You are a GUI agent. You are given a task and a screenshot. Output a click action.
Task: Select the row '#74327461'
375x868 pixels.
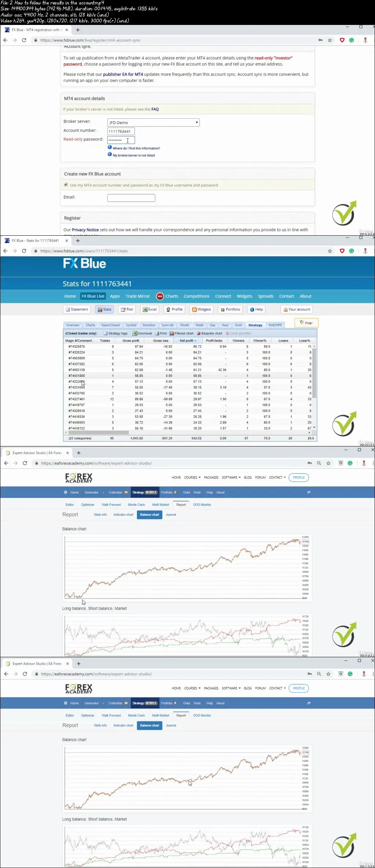tap(188, 399)
